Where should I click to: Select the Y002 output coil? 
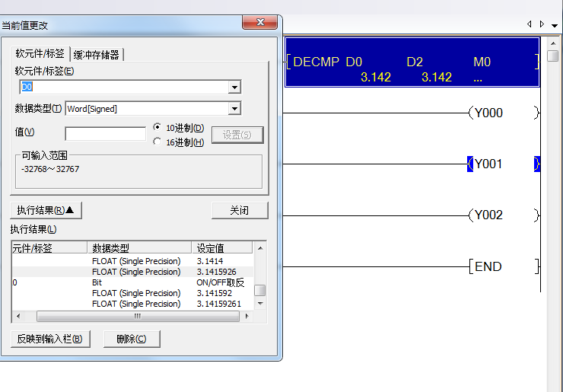pos(488,215)
